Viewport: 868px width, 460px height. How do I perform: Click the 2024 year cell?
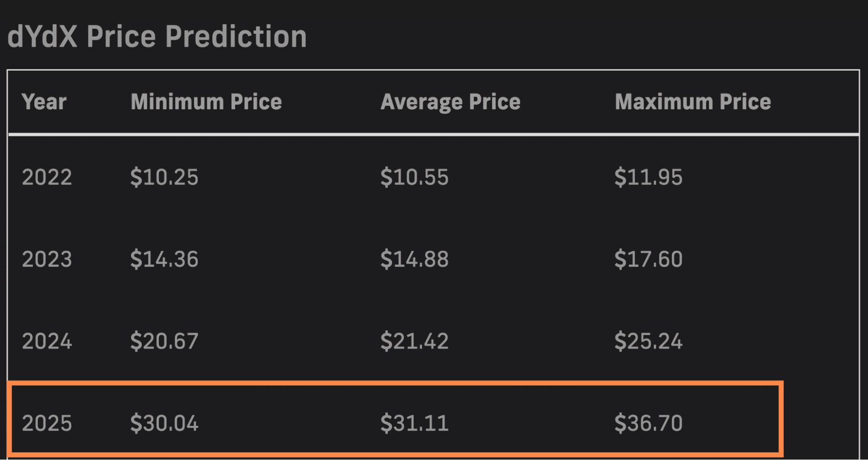[x=47, y=341]
